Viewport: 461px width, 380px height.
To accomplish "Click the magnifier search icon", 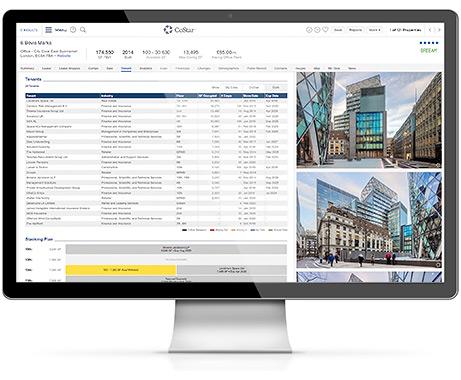I will pos(83,30).
